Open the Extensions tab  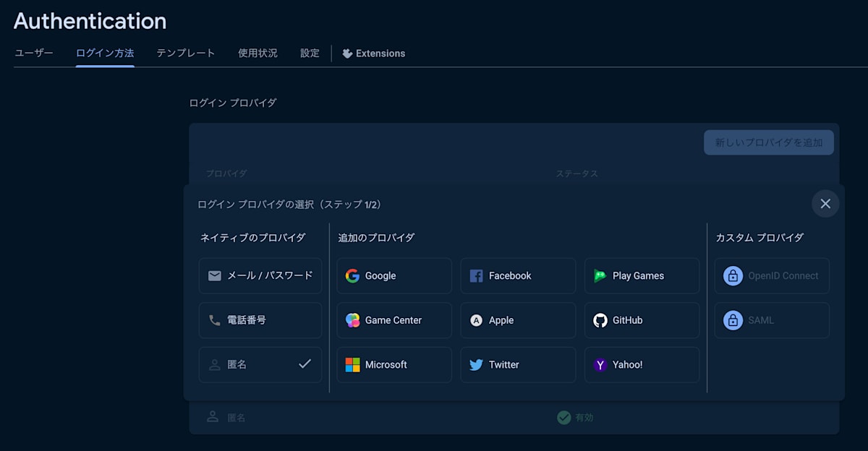click(373, 53)
